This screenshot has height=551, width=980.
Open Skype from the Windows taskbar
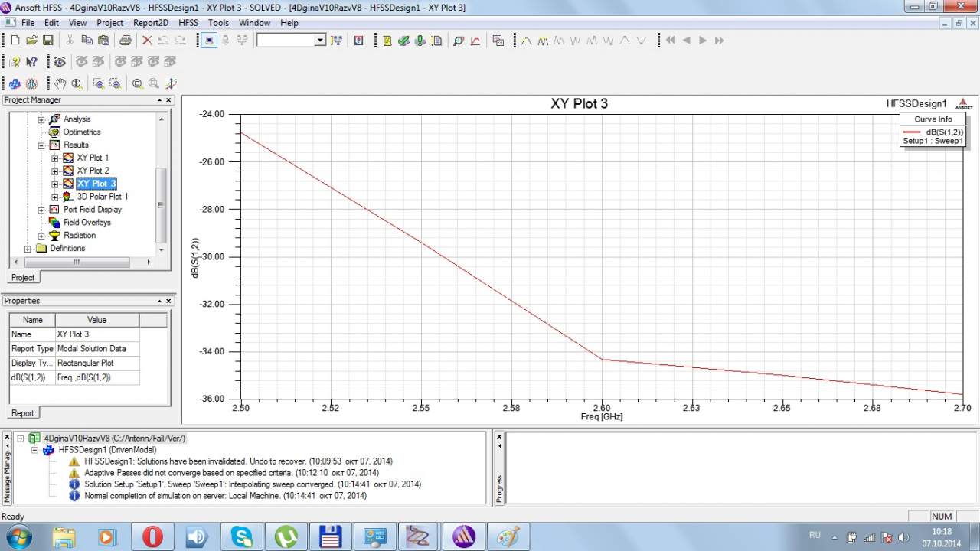[x=242, y=536]
